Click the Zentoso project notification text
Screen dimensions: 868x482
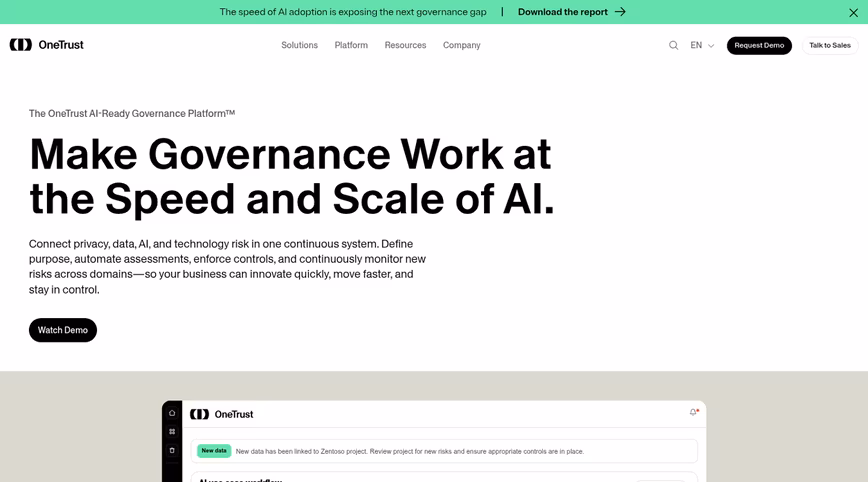click(410, 452)
